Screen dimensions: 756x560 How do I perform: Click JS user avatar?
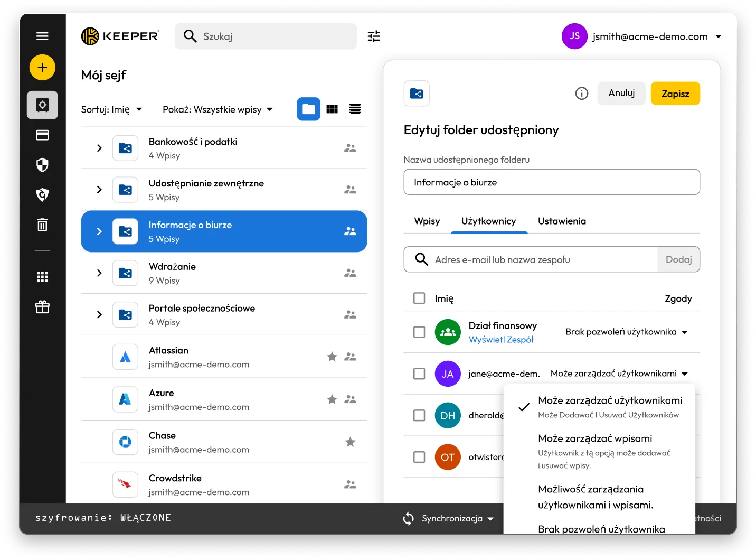(574, 36)
